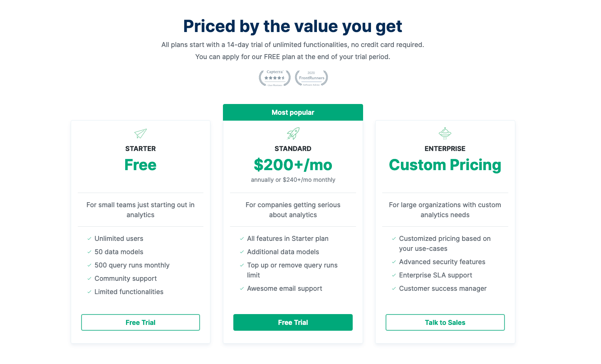Select the ENTERPRISE plan title

point(445,149)
